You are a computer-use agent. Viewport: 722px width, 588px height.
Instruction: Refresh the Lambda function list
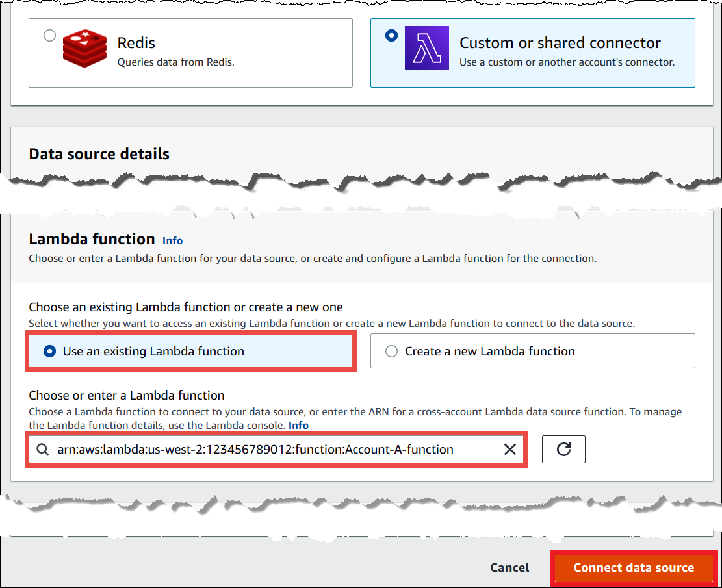click(563, 450)
